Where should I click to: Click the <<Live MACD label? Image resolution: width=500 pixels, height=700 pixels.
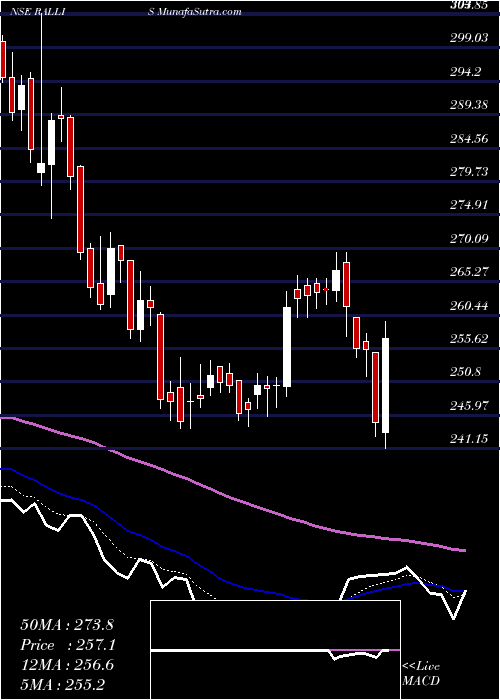tap(421, 674)
